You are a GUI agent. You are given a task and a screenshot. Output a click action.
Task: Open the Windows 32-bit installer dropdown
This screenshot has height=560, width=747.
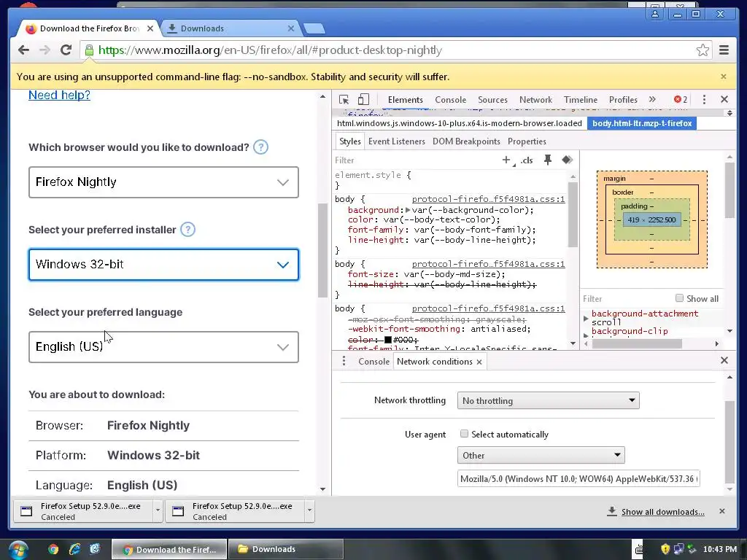(163, 264)
